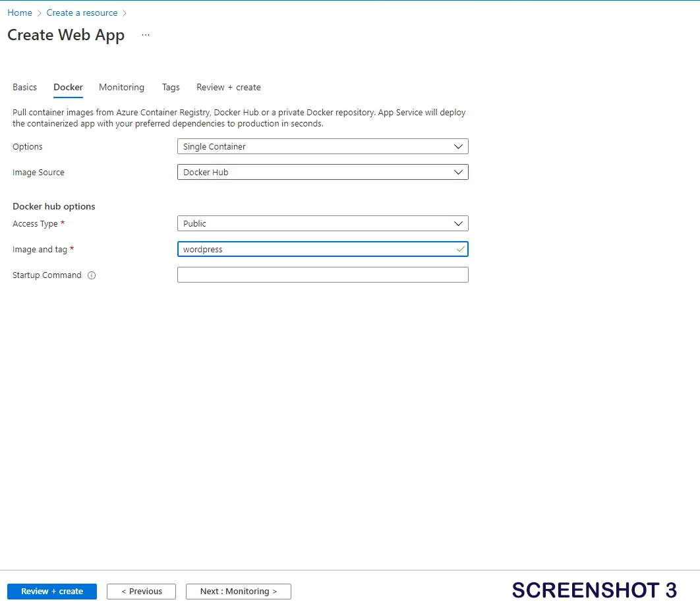
Task: Open the ellipsis menu beside Create Web App
Action: pos(146,35)
